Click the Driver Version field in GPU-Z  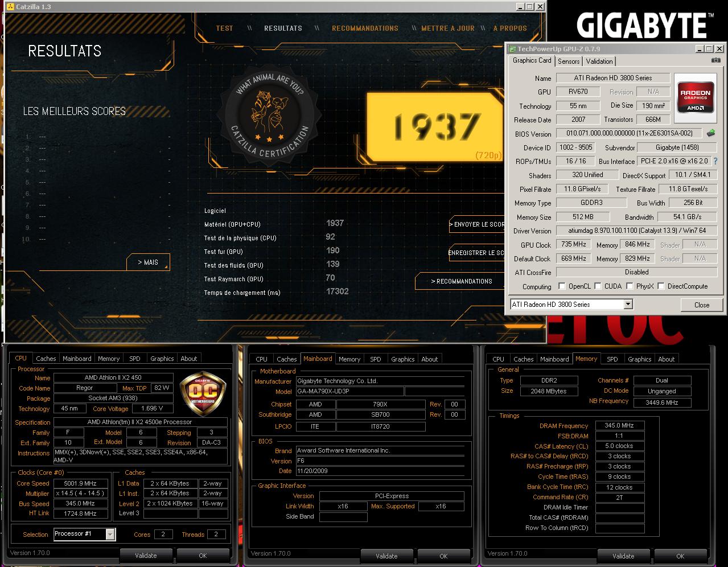click(637, 231)
